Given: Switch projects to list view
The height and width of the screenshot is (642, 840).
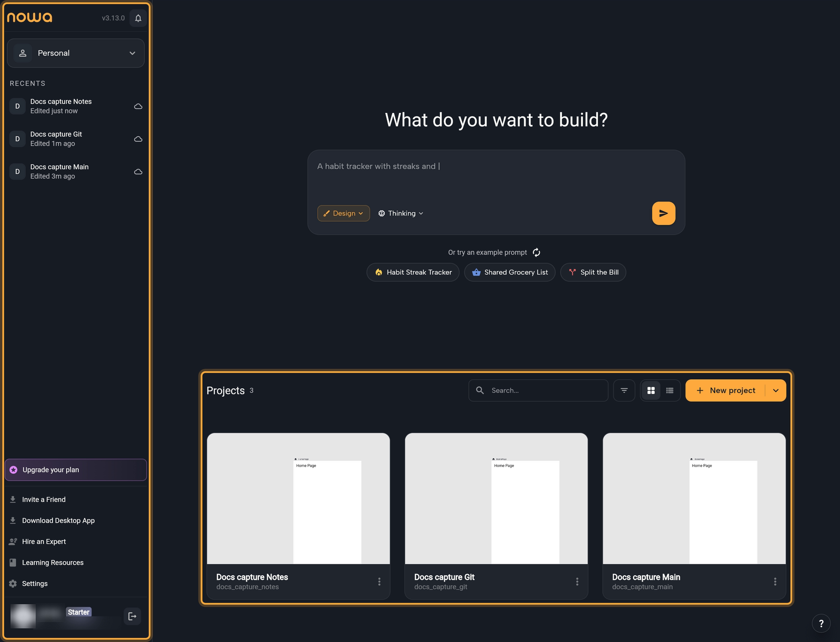Looking at the screenshot, I should 670,390.
